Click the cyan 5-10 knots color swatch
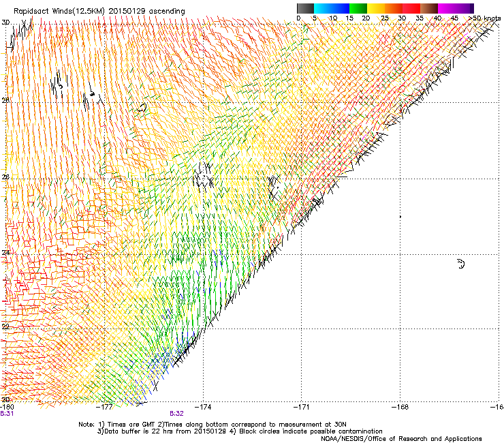504x443 pixels. (323, 8)
